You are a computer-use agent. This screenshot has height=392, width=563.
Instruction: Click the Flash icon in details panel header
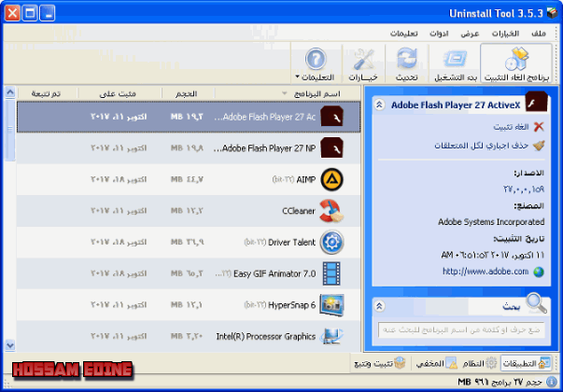tap(537, 102)
